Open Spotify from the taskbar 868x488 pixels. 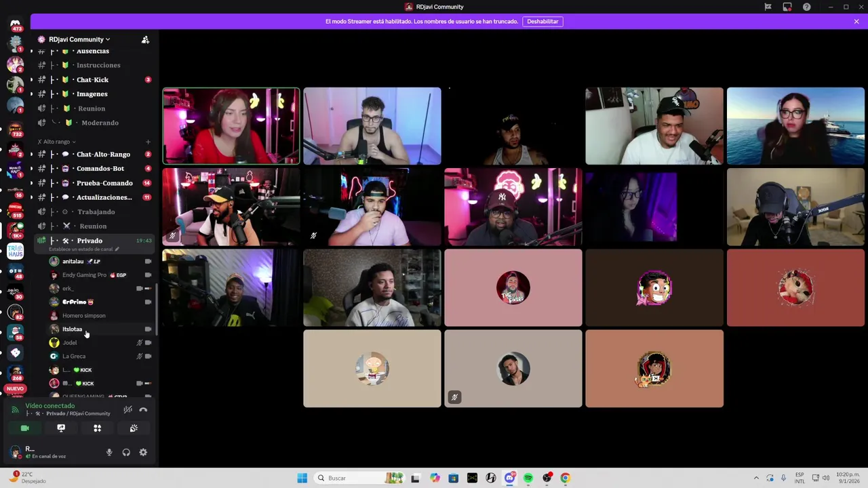click(528, 479)
